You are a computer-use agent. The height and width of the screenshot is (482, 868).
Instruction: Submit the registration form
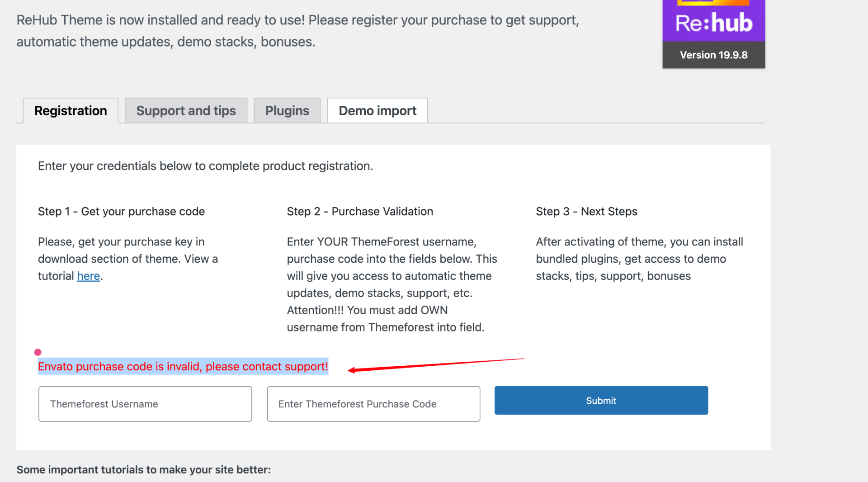[601, 400]
